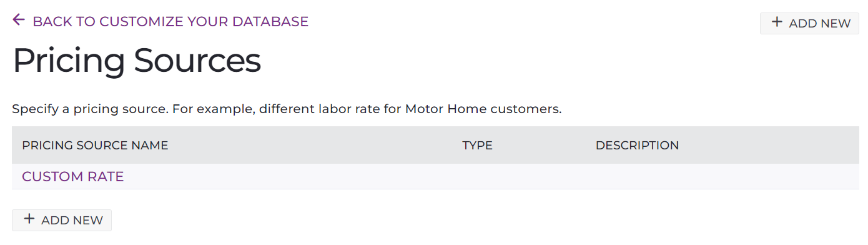Click the Type column header

pos(477,146)
